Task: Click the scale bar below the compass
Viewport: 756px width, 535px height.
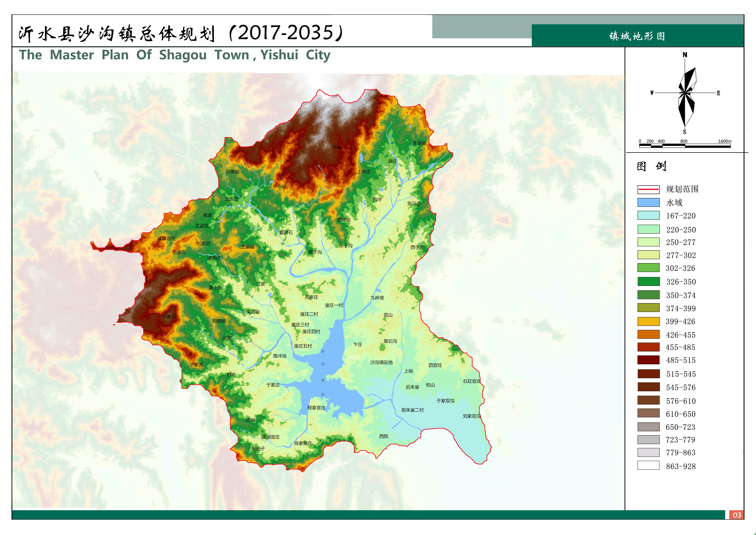Action: tap(685, 146)
